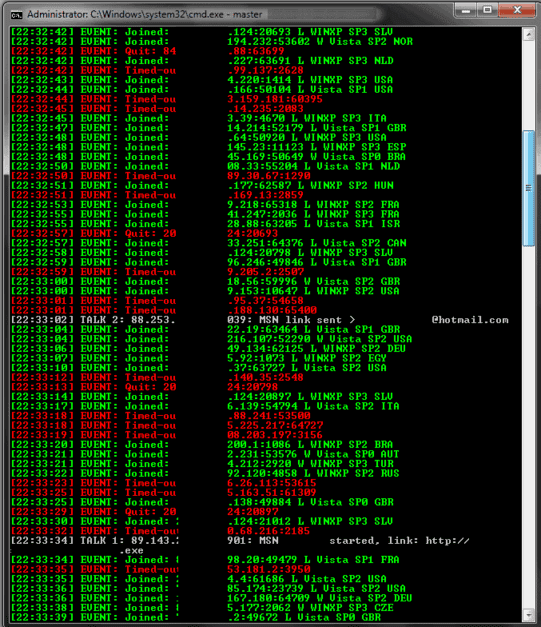Click the entry "22.19:63464 L Vista SP1 GBR"

click(x=313, y=329)
